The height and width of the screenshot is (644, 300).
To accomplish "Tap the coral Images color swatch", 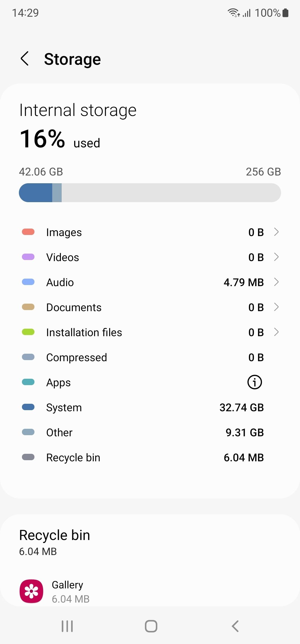I will tap(28, 232).
